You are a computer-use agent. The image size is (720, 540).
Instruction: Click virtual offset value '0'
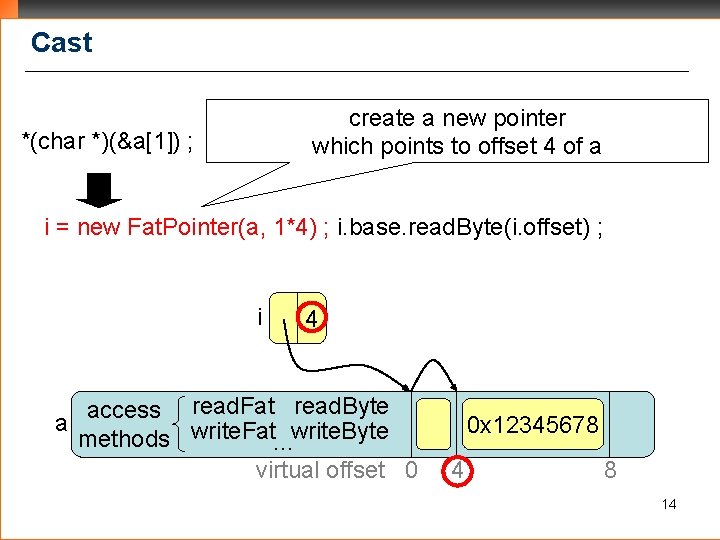[x=411, y=470]
